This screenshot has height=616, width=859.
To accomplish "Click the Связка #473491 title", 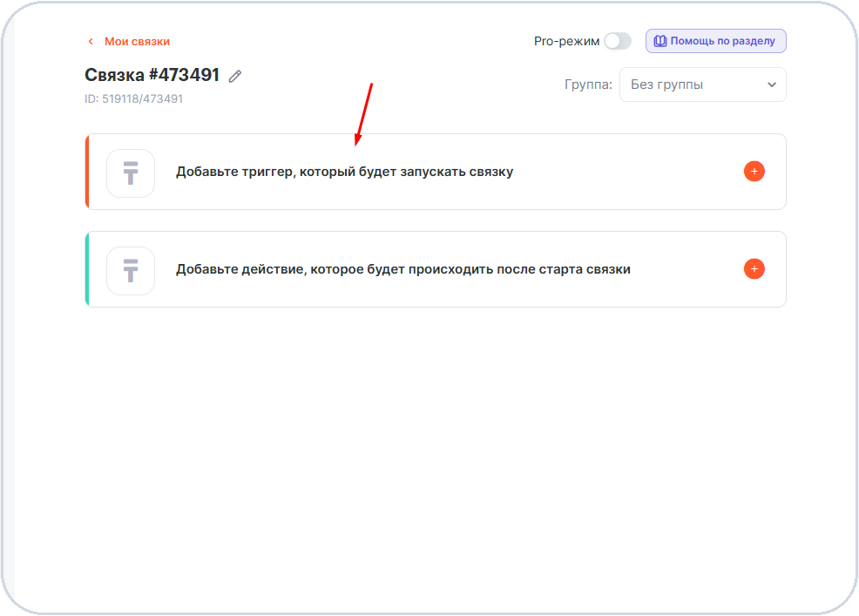I will [x=152, y=75].
